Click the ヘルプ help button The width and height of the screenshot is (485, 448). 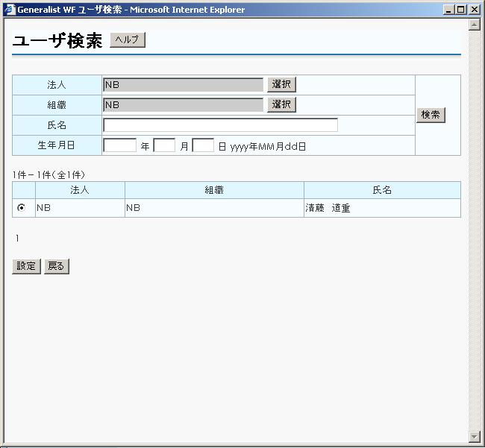tap(128, 40)
